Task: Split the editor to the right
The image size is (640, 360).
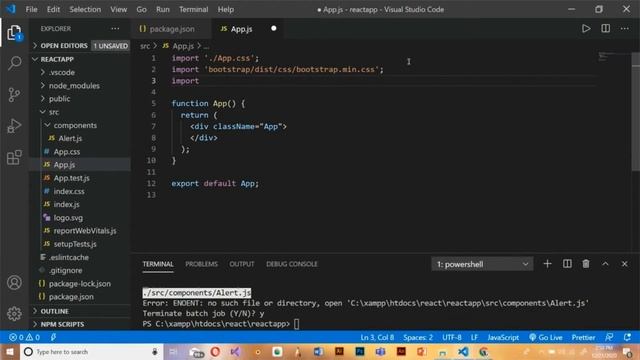Action: 606,29
